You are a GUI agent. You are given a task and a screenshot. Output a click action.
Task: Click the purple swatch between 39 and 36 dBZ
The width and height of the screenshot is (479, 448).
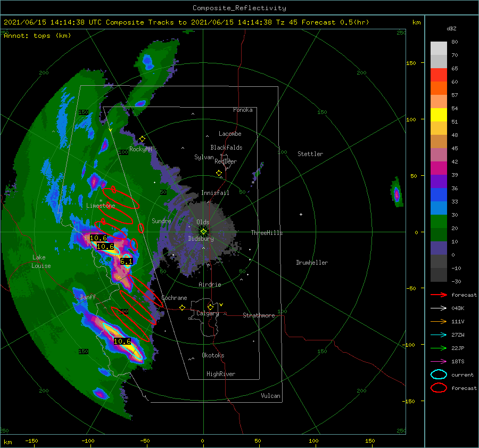(439, 181)
